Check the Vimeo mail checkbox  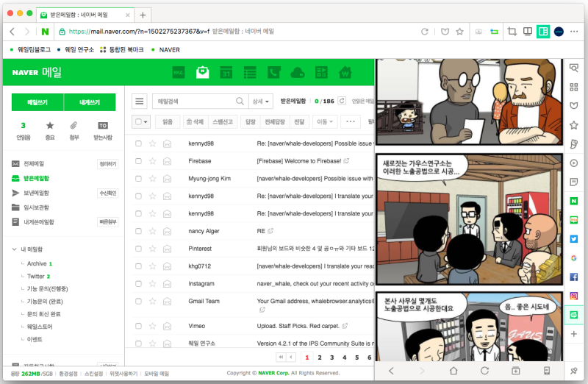138,326
